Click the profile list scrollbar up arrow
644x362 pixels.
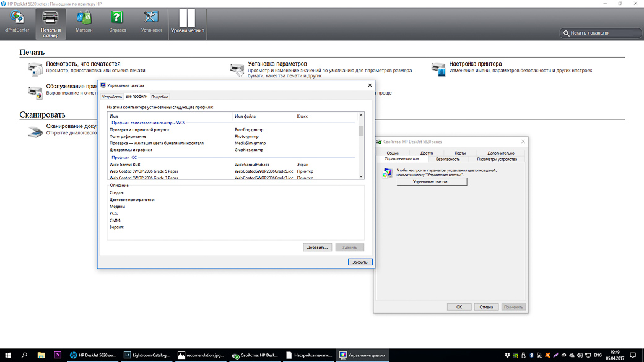[361, 116]
